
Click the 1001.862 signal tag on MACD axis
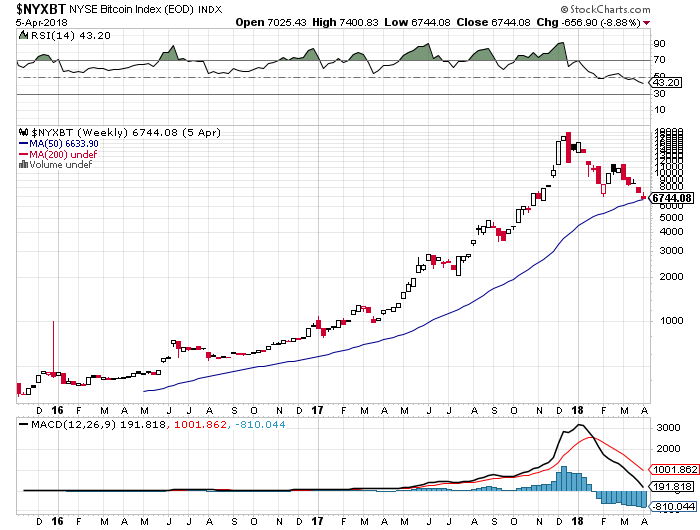pyautogui.click(x=674, y=470)
